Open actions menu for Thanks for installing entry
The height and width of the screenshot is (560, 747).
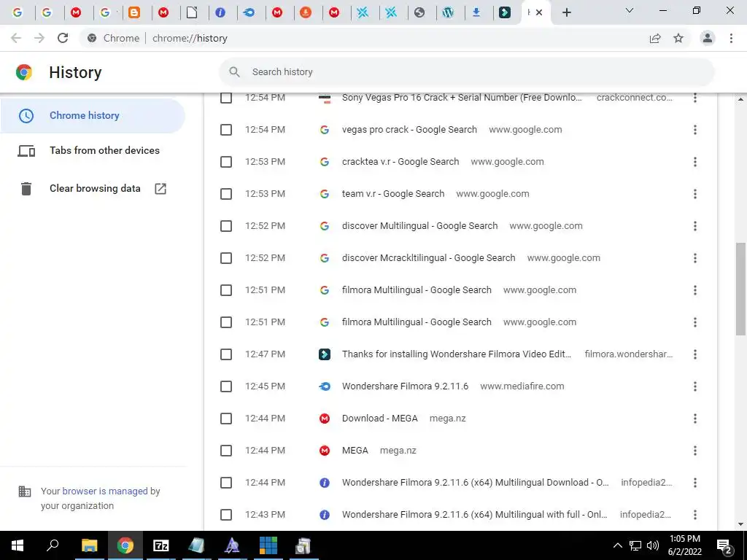[695, 354]
